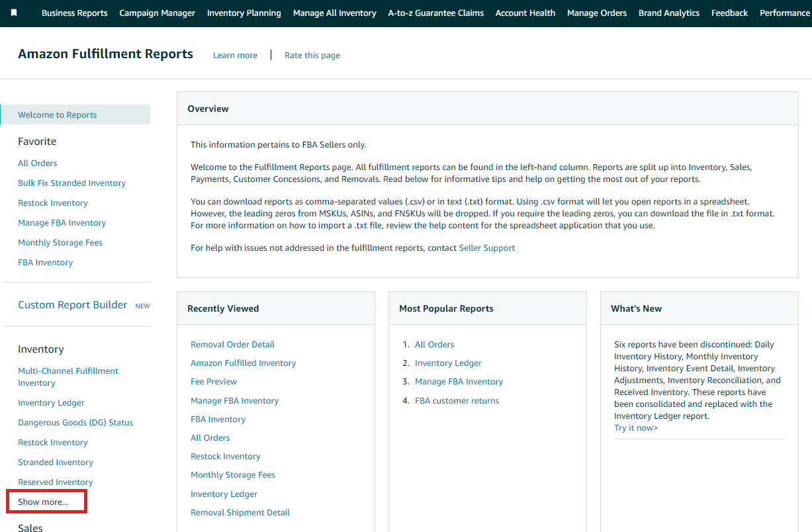Click Feedback in the top navigation
This screenshot has height=532, width=812.
pos(730,13)
